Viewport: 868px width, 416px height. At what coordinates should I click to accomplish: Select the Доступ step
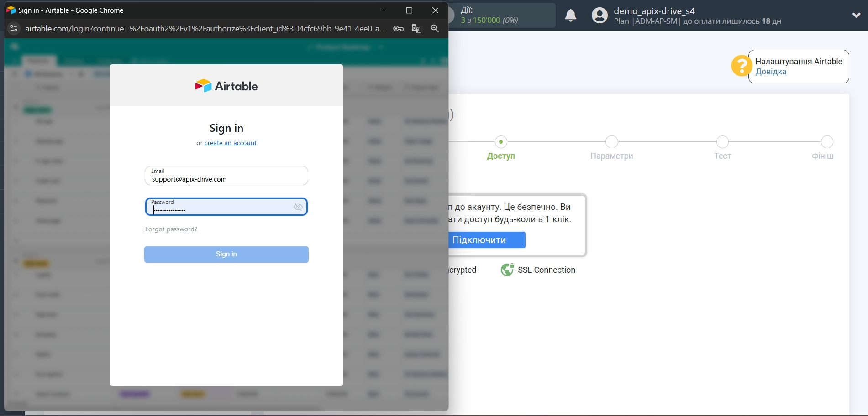coord(501,148)
